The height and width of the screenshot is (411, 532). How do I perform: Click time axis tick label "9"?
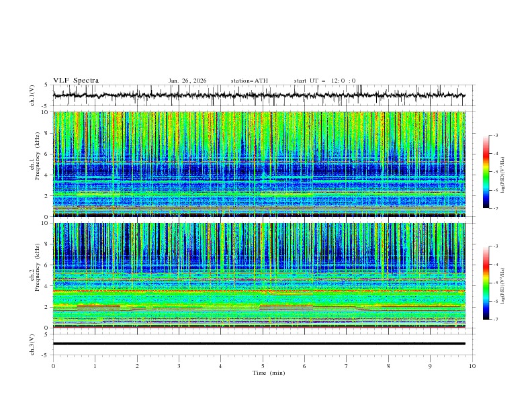click(430, 366)
